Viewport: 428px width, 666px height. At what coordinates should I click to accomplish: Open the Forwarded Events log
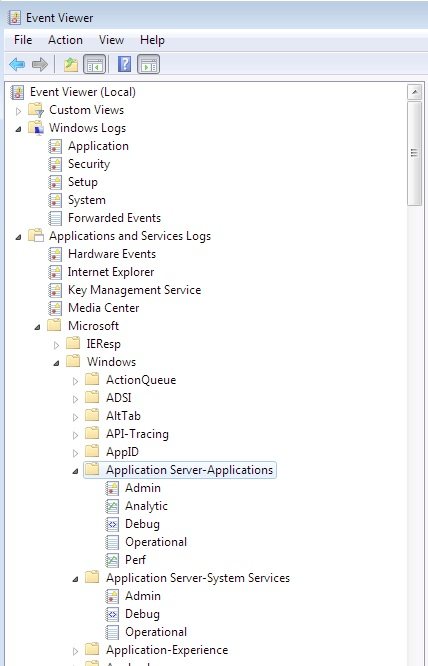[114, 218]
